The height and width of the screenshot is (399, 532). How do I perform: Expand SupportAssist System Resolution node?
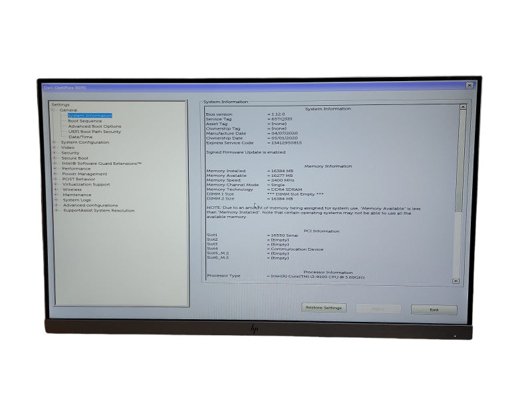click(x=57, y=211)
